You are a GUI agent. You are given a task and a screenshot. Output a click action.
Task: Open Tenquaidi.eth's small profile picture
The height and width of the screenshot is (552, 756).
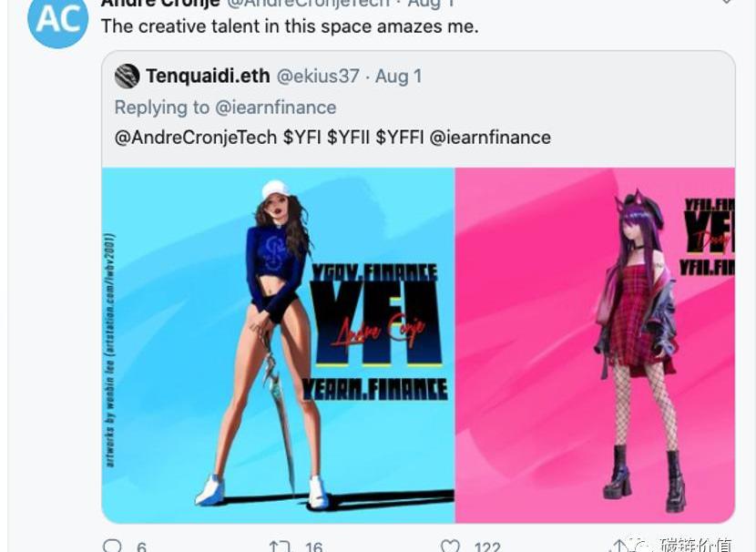127,77
